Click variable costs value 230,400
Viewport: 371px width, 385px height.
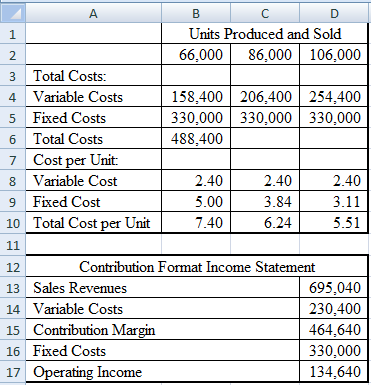tap(334, 308)
